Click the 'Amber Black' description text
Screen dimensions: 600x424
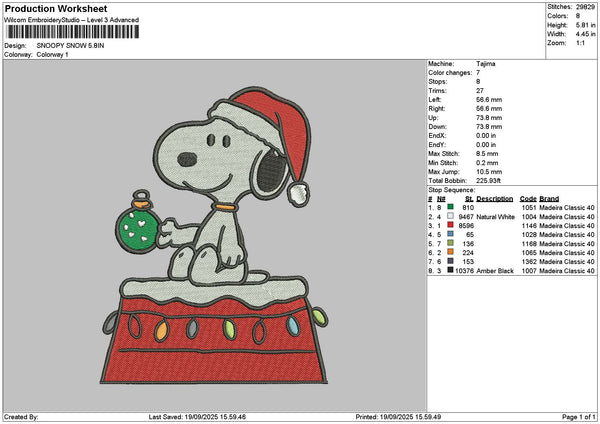point(495,271)
